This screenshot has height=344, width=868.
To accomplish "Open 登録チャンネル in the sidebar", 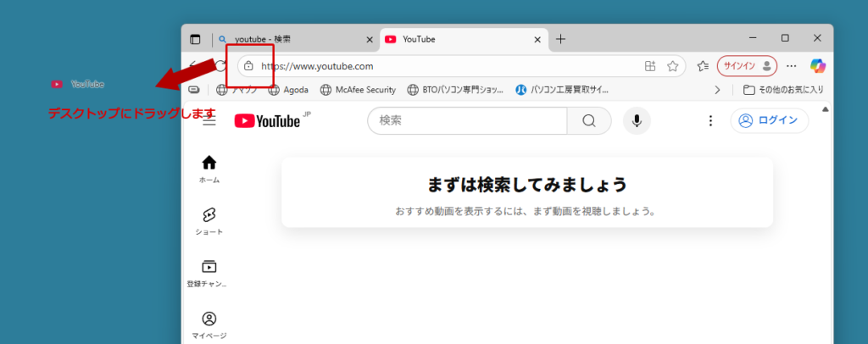I will coord(208,273).
